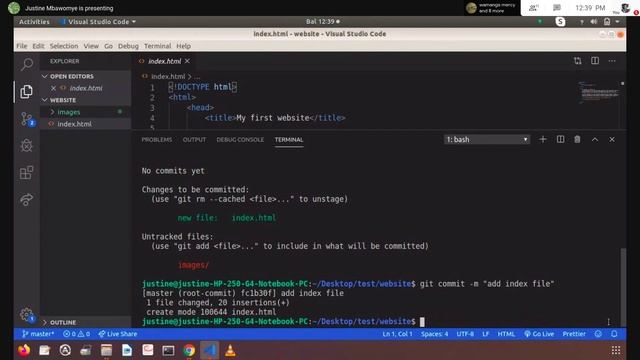
Task: Launch Firefox from the dock
Action: tap(24, 350)
